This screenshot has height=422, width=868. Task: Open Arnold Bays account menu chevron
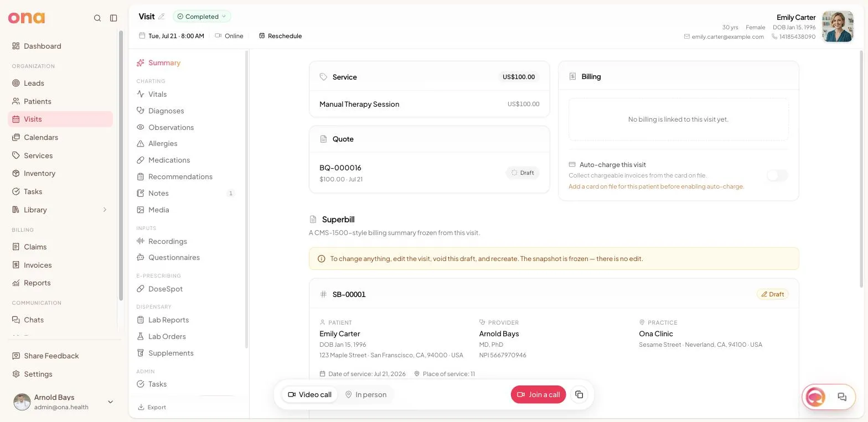click(x=110, y=402)
